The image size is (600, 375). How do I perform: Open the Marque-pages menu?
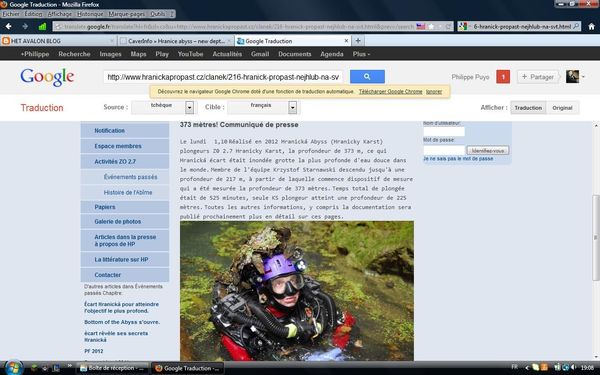[x=127, y=14]
